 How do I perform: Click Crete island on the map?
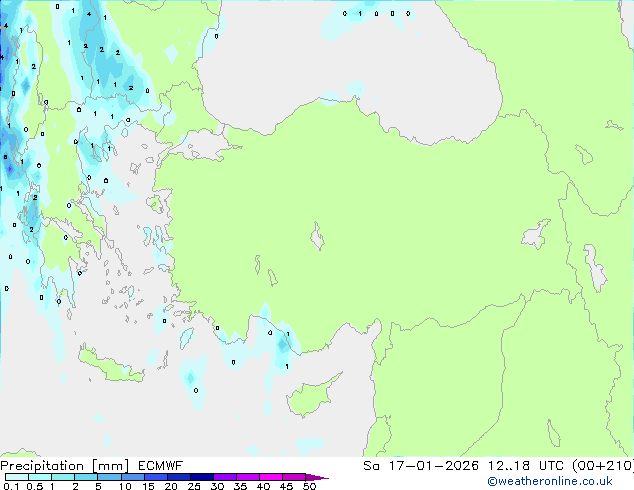pos(109,368)
